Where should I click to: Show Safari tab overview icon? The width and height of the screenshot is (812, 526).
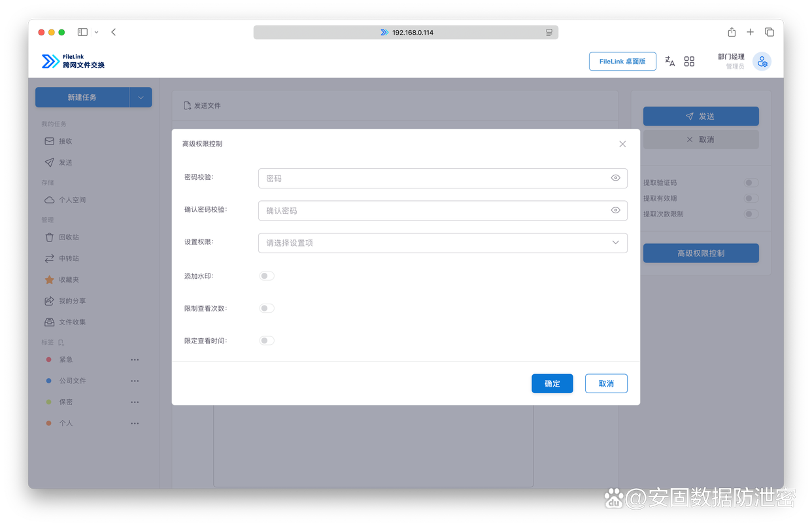click(770, 32)
